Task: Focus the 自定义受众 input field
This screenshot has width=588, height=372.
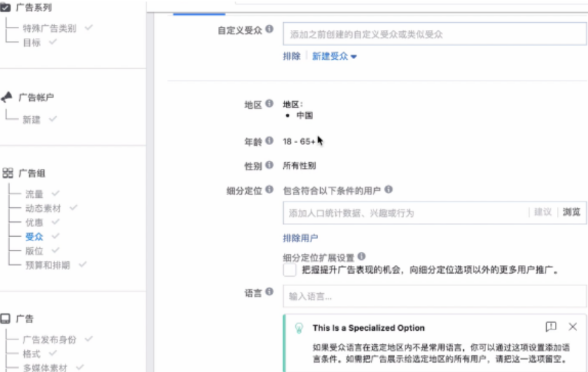Action: [434, 34]
